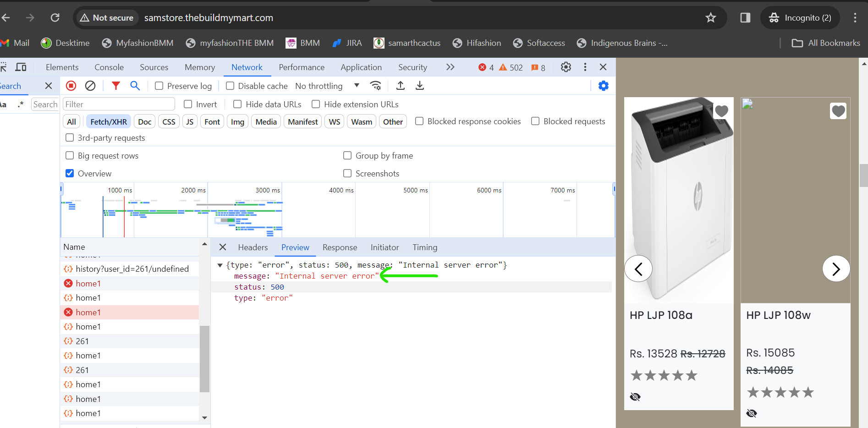Image resolution: width=868 pixels, height=428 pixels.
Task: Enable Hide extension URLs
Action: pyautogui.click(x=316, y=104)
